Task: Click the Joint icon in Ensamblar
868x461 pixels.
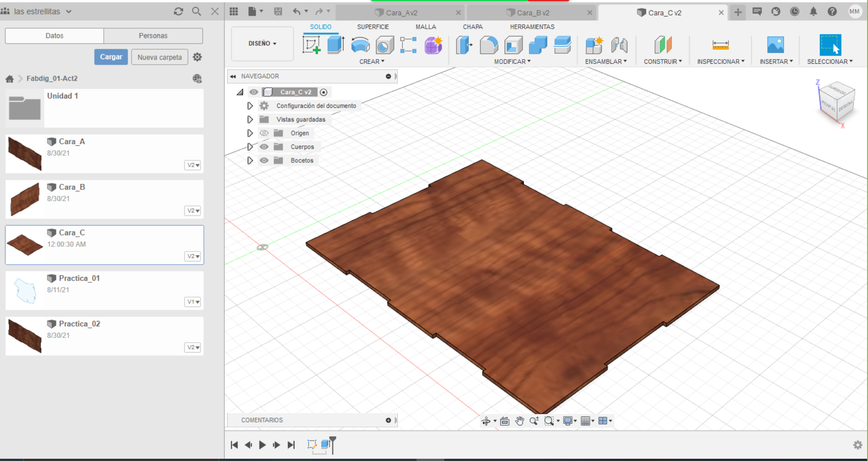Action: 619,45
